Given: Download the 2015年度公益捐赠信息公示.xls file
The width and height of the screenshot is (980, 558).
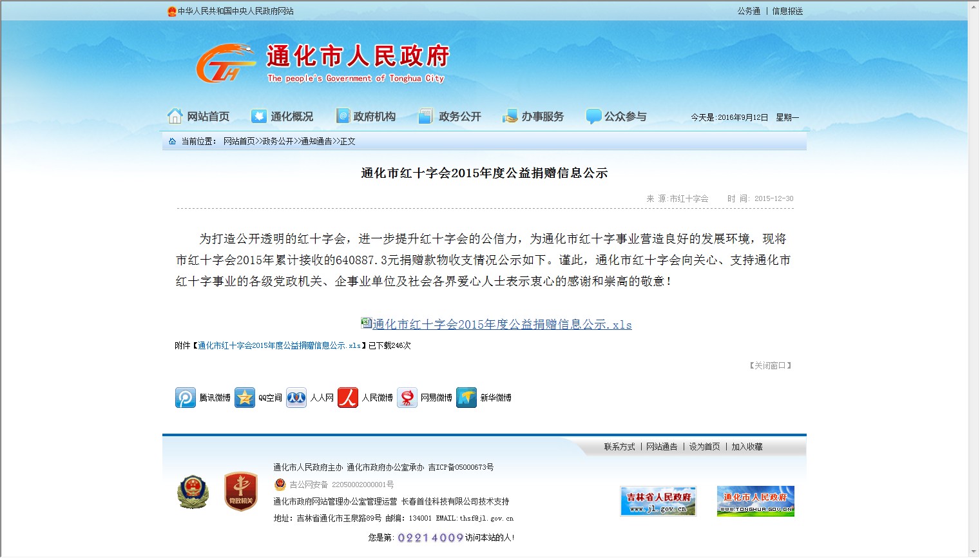Looking at the screenshot, I should (501, 325).
